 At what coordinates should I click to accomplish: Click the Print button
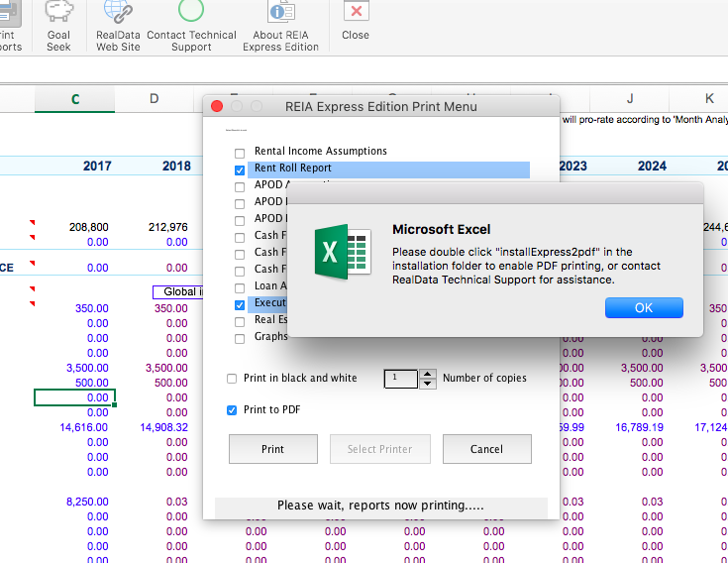click(x=273, y=449)
